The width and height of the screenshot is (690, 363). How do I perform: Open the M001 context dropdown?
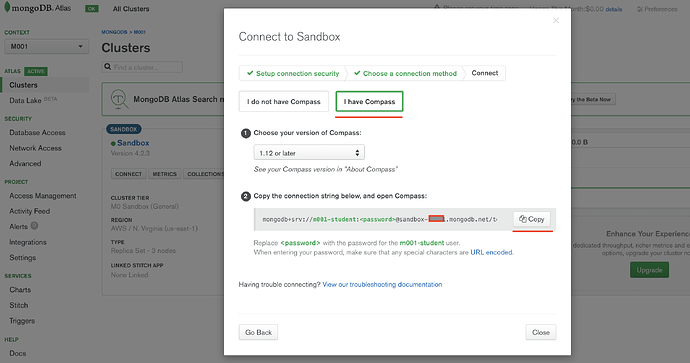46,46
